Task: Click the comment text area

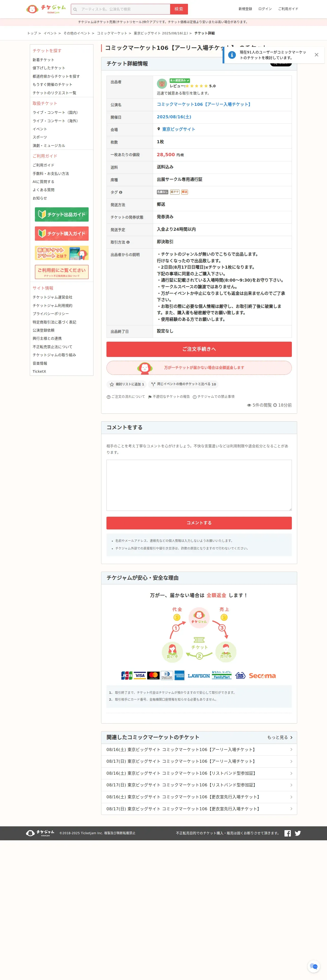Action: pyautogui.click(x=199, y=485)
